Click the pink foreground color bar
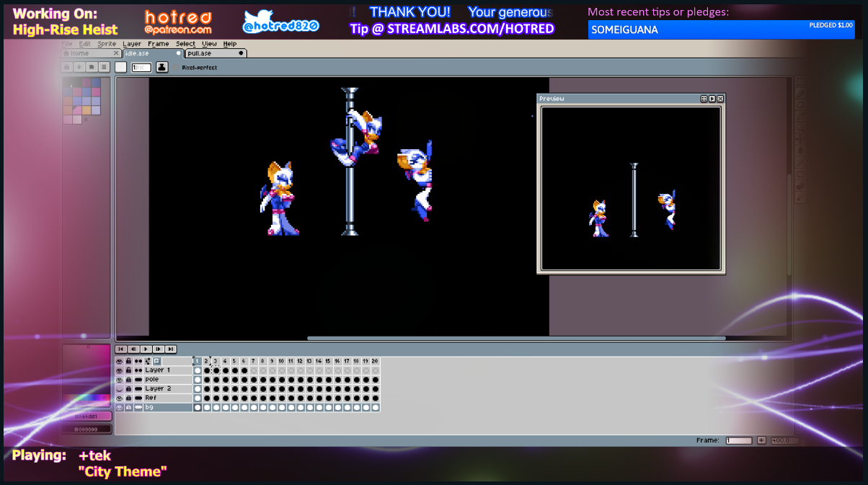The width and height of the screenshot is (868, 485). [87, 416]
